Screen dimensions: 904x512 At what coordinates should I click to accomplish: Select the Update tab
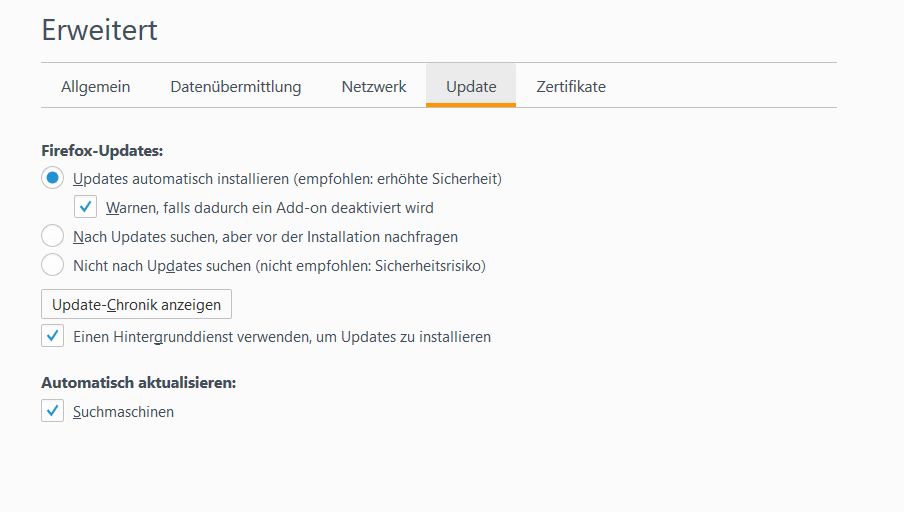(x=471, y=86)
